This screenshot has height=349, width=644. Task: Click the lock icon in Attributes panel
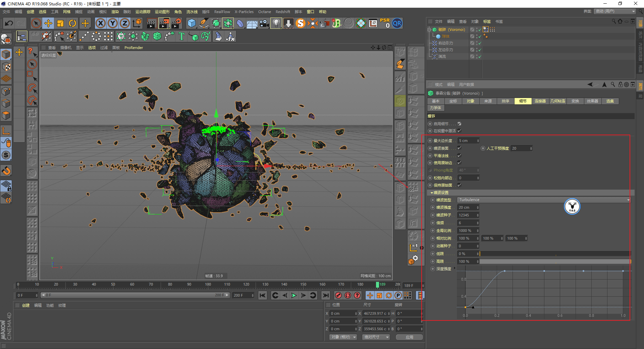coord(620,85)
